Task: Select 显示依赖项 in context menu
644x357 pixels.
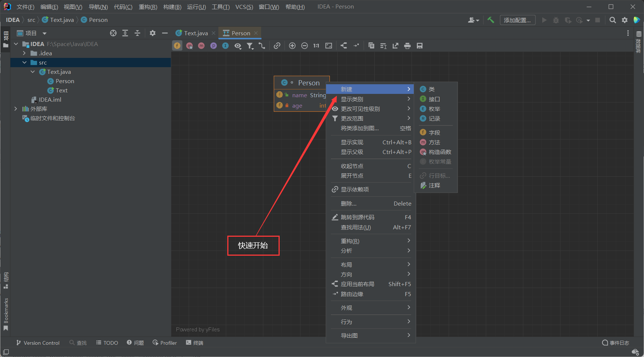Action: pyautogui.click(x=371, y=189)
